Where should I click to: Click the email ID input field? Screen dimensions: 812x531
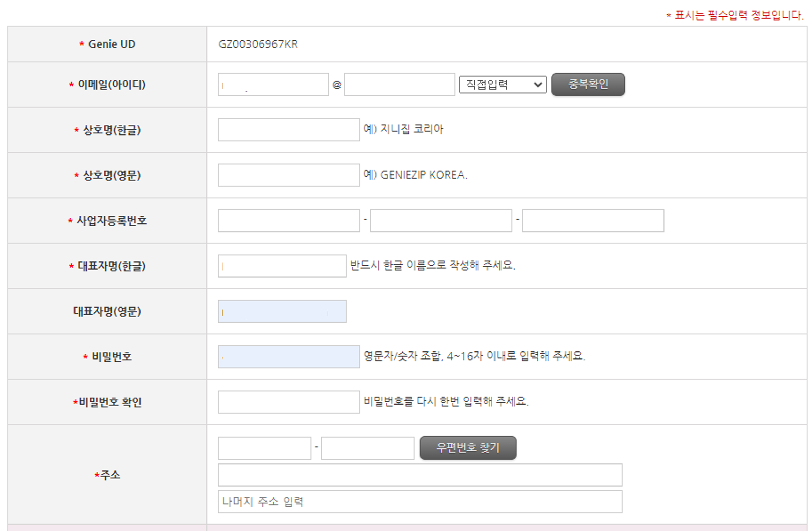pos(273,85)
